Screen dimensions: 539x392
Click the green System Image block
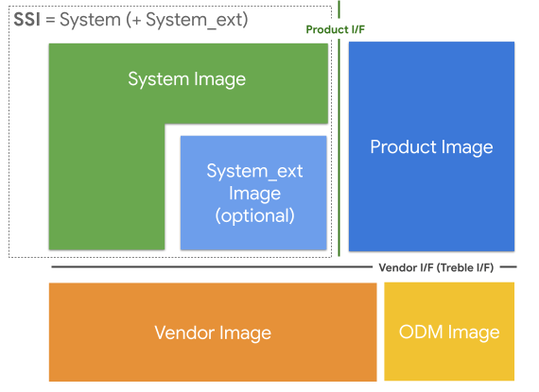[x=188, y=83]
